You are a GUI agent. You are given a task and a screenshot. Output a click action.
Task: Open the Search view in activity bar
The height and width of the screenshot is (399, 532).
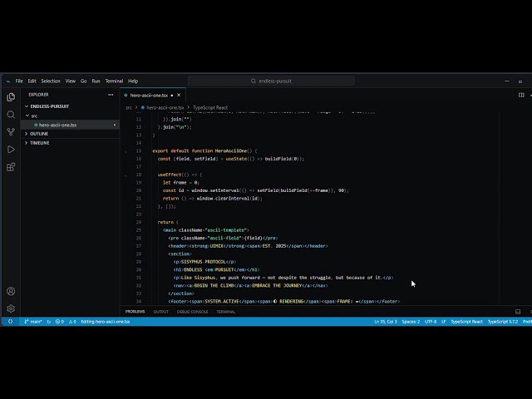click(11, 115)
